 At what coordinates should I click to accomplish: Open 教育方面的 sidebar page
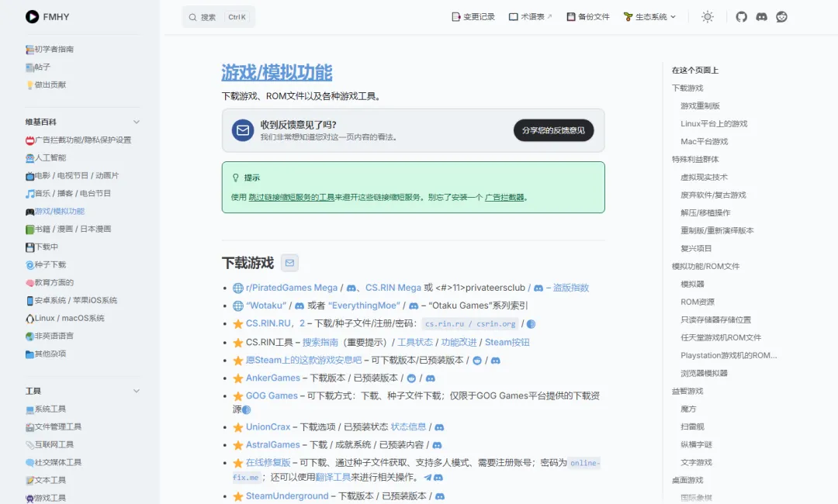point(50,282)
